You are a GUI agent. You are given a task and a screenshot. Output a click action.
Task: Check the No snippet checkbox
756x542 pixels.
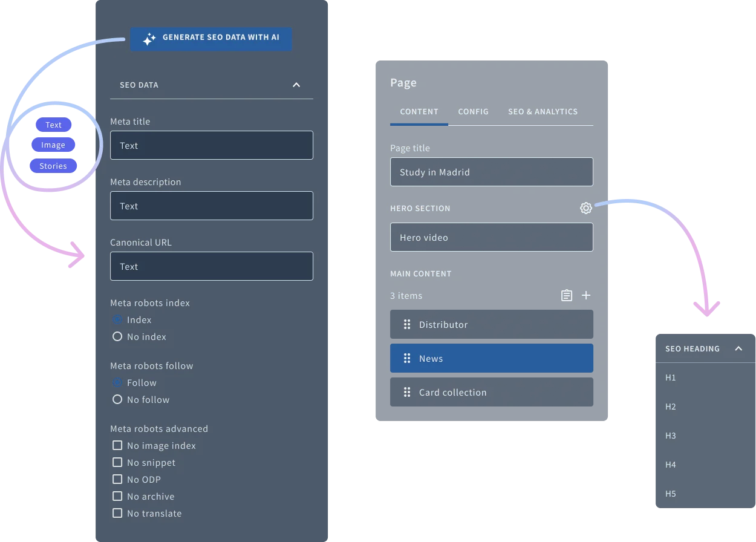[117, 462]
